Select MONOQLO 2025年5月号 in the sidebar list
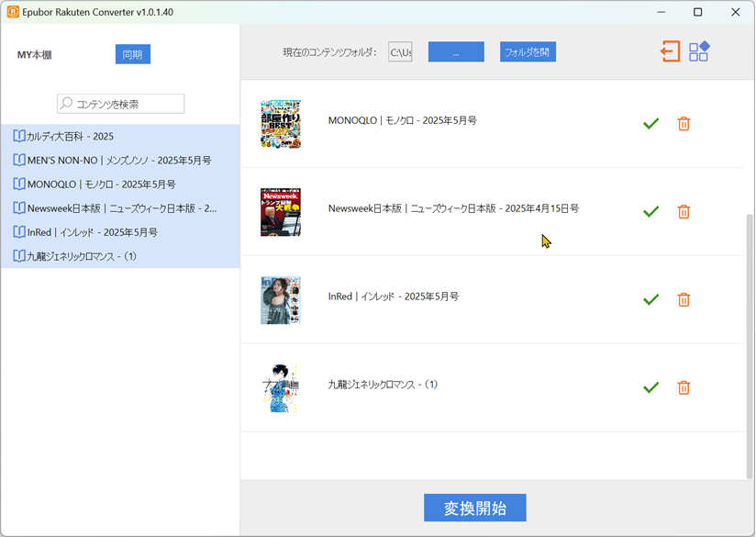The height and width of the screenshot is (537, 756). [x=120, y=184]
